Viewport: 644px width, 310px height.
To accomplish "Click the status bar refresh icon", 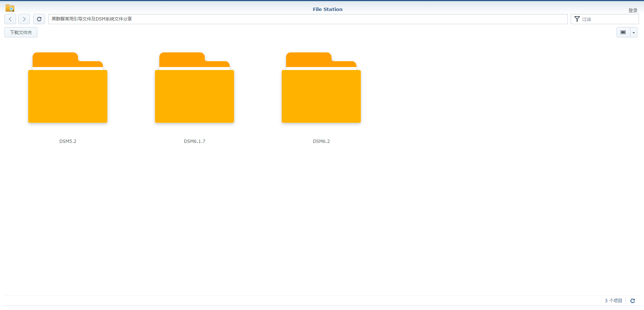I will pos(633,301).
